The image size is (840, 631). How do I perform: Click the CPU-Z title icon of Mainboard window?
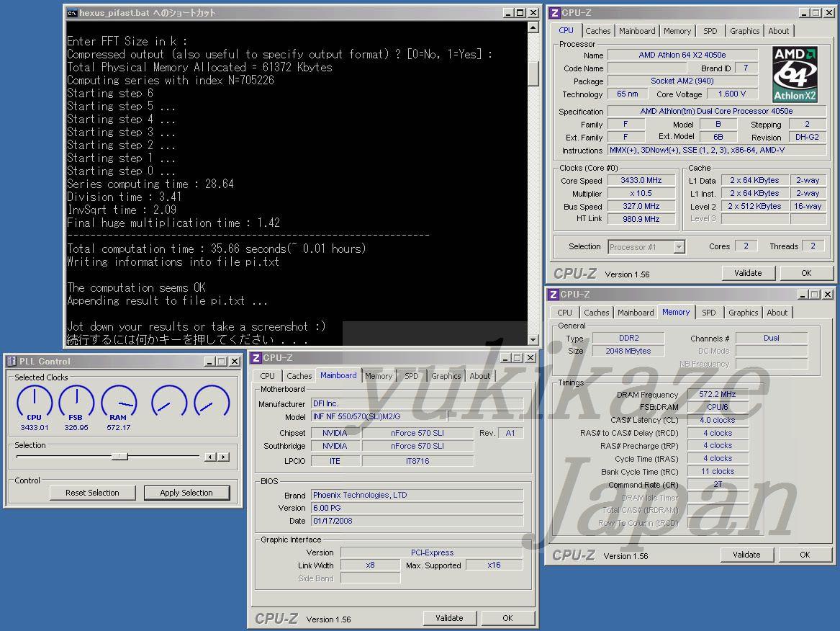[x=257, y=357]
